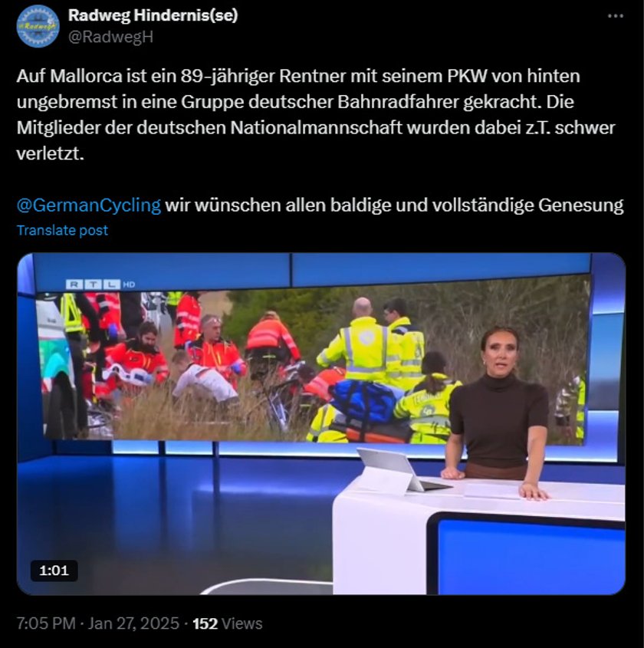
Task: Click Translate post
Action: coord(62,230)
